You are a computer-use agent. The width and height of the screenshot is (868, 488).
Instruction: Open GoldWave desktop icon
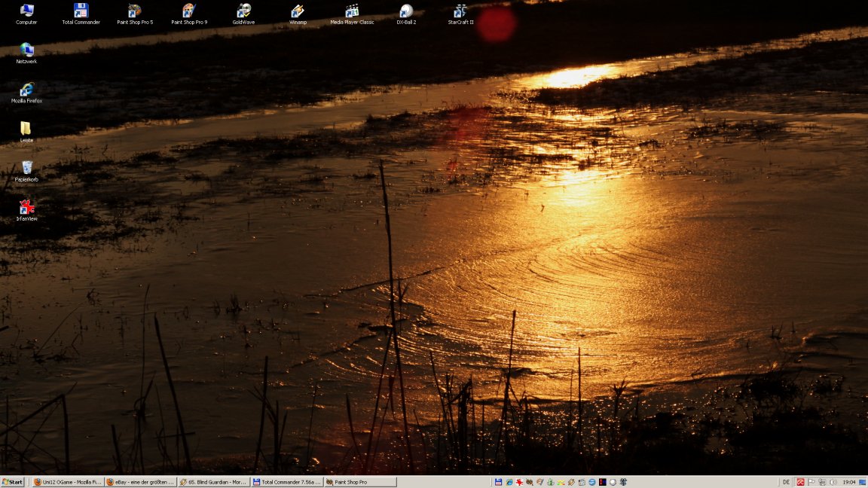[243, 14]
